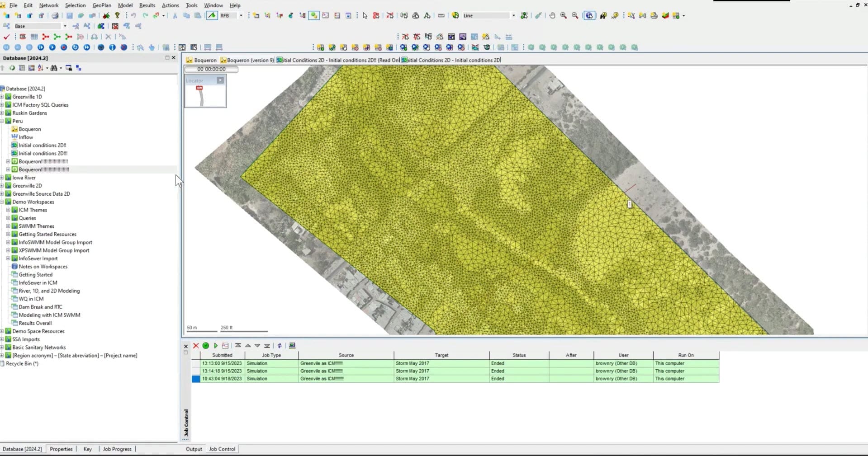Click the Validate red checkmark icon
868x456 pixels.
[x=6, y=37]
